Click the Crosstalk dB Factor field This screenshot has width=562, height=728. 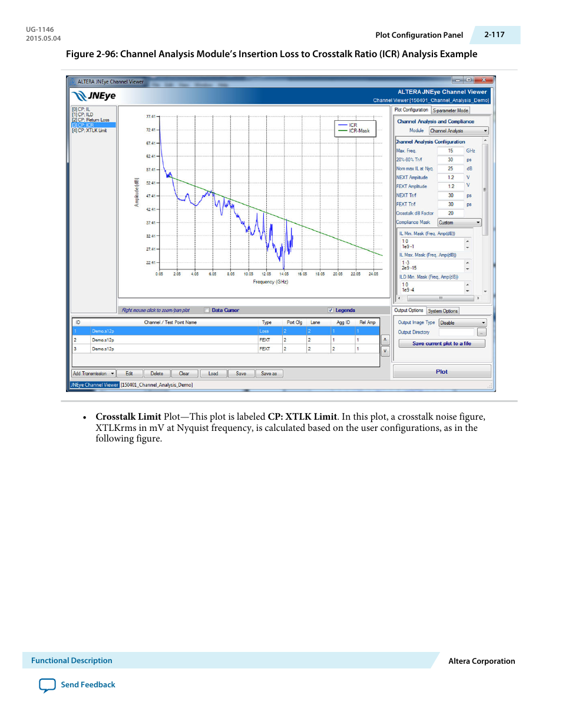[451, 213]
